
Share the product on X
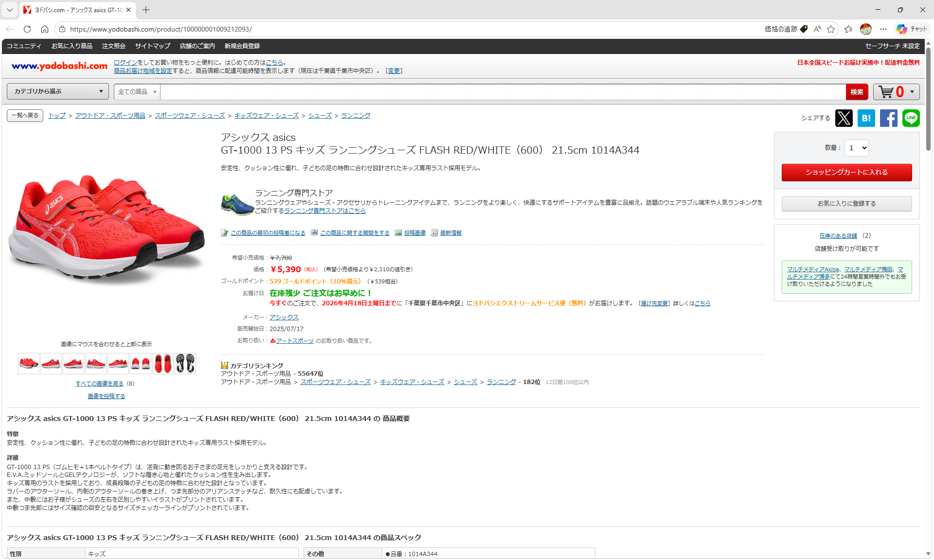(x=844, y=118)
